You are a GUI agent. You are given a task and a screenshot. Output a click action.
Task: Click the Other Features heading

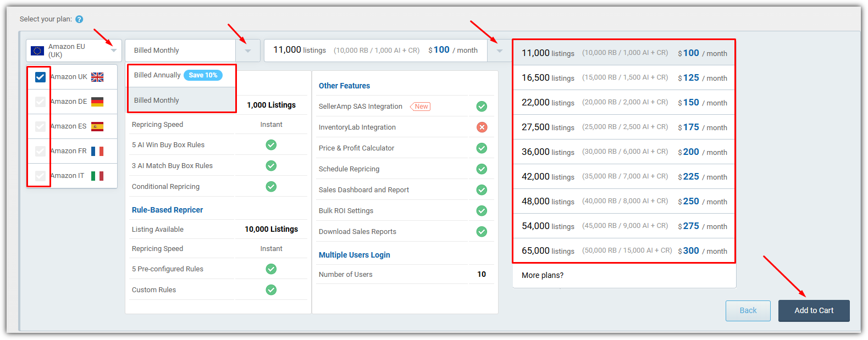[x=344, y=86]
